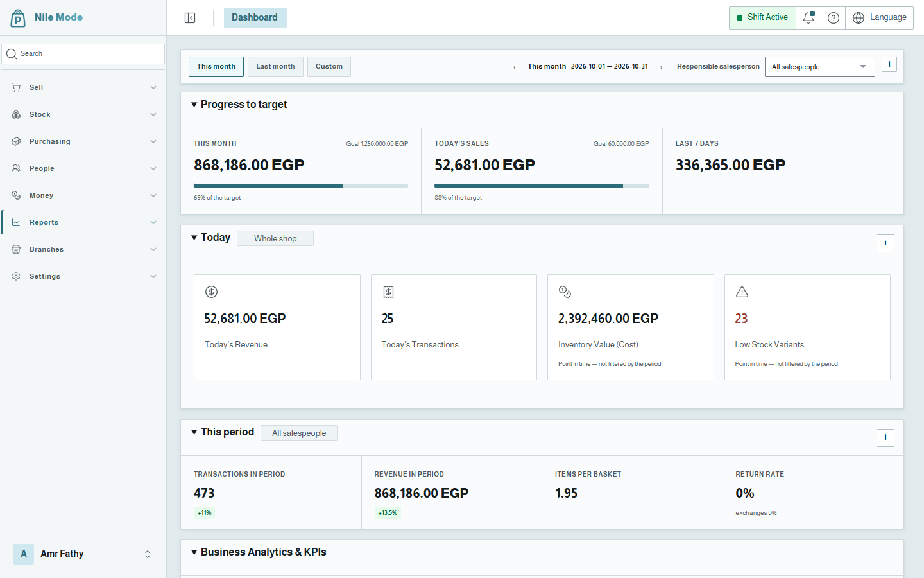Collapse Business Analytics & KPIs section
The height and width of the screenshot is (578, 924).
tap(194, 552)
